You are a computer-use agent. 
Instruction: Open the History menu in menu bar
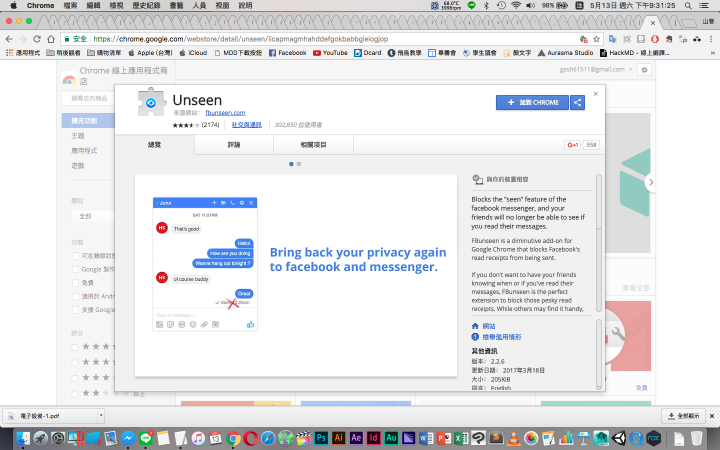[146, 6]
